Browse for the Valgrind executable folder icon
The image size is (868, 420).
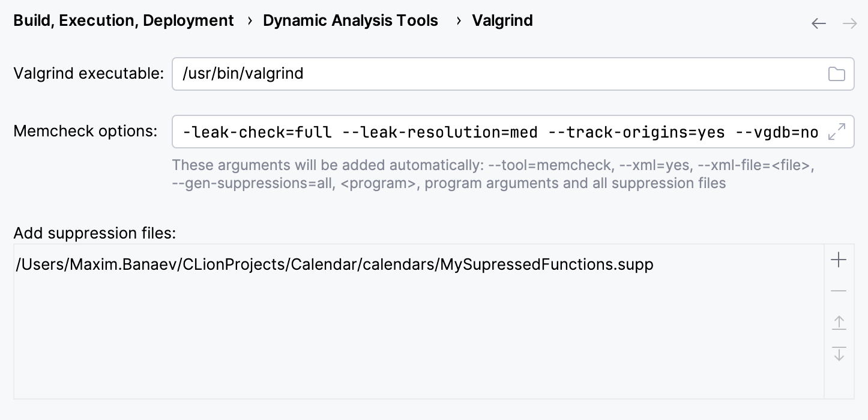point(836,74)
